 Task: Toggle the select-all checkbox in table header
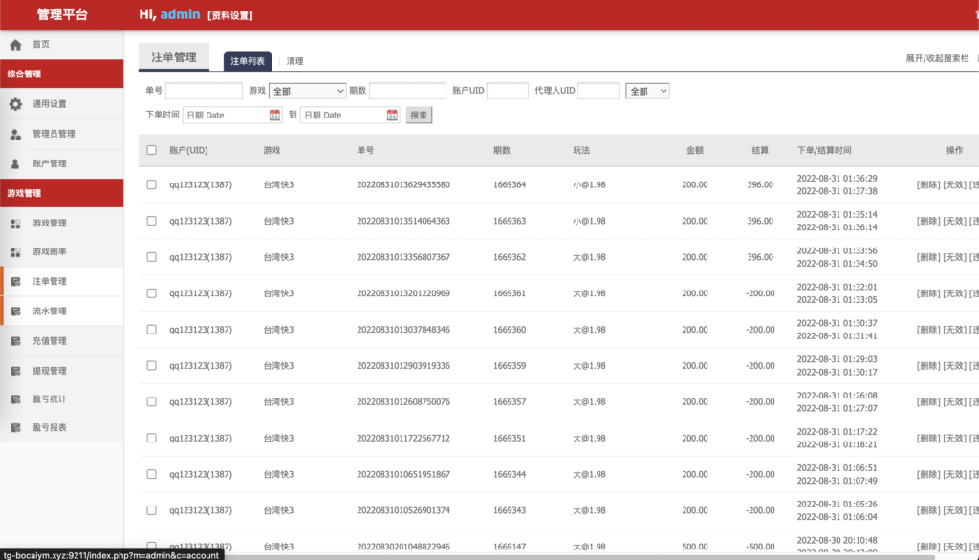(152, 150)
